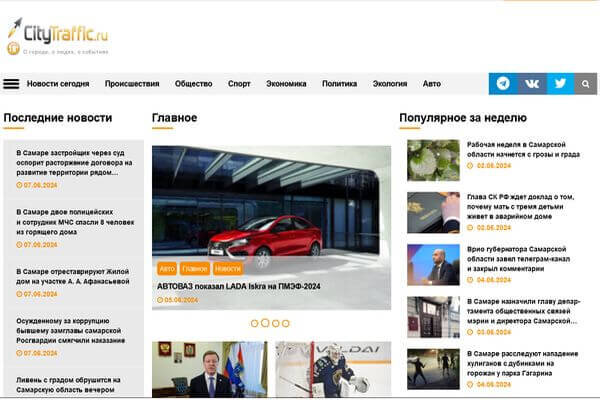The width and height of the screenshot is (600, 400).
Task: Open the Глава СК РФ ждет доклад article
Action: tap(520, 207)
